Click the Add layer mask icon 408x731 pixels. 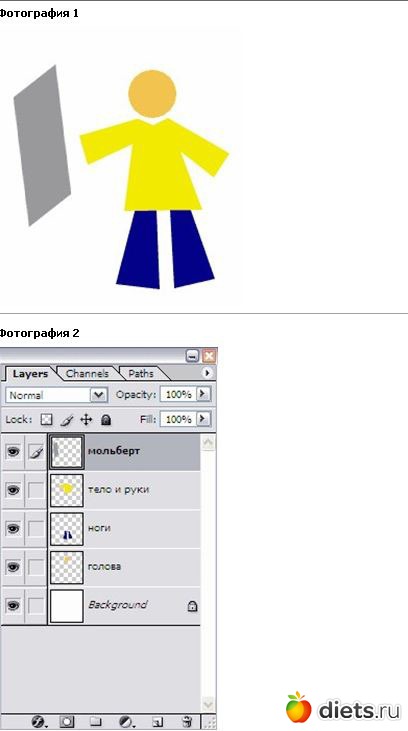66,722
